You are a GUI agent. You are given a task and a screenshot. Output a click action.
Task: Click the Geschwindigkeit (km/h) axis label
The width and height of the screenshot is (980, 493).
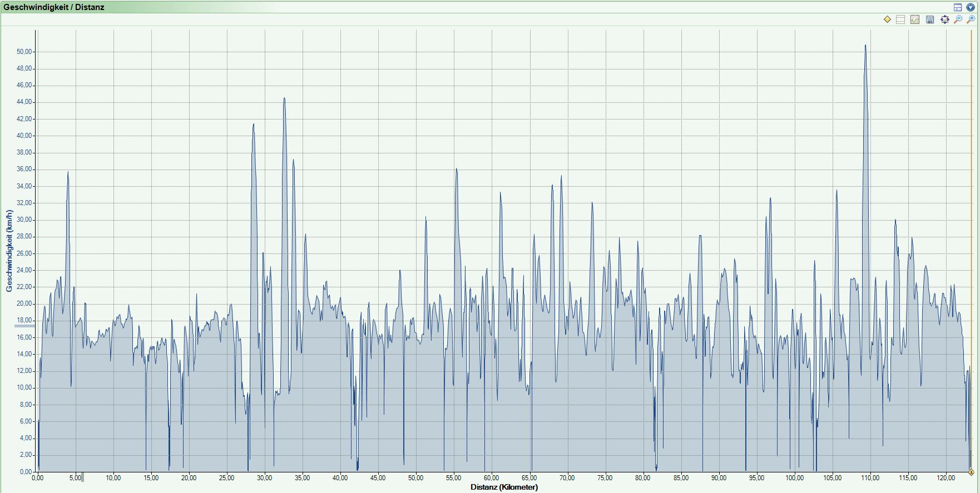point(9,251)
